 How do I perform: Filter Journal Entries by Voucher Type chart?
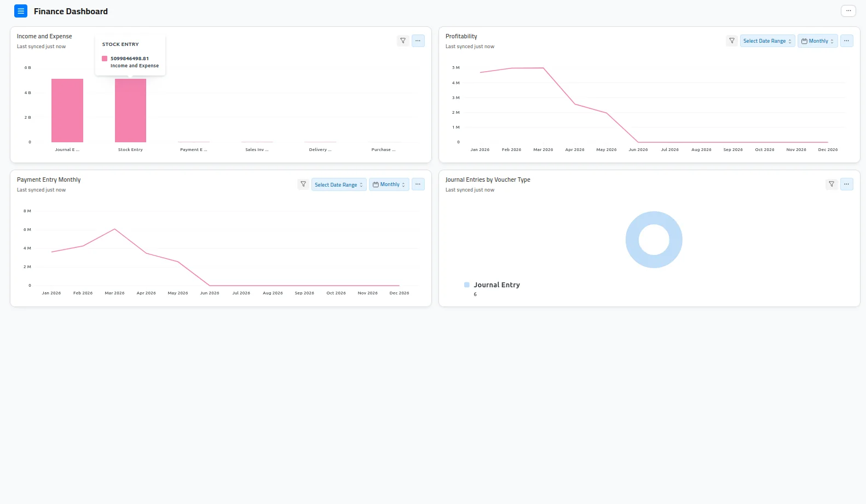(x=832, y=184)
